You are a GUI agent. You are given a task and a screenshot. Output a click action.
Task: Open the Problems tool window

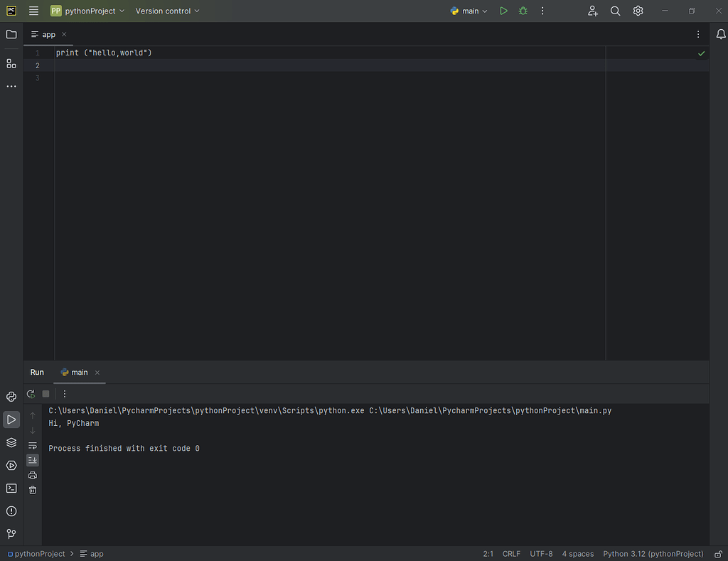[x=11, y=511]
